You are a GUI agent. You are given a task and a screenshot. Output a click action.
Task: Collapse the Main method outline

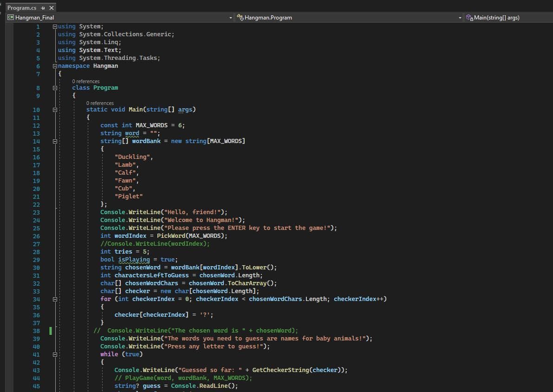tap(55, 110)
